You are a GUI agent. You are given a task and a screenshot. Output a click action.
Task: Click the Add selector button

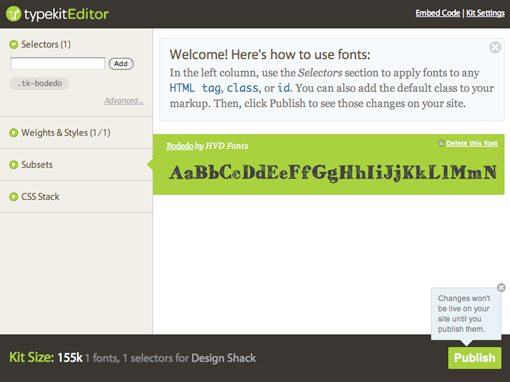(x=121, y=64)
